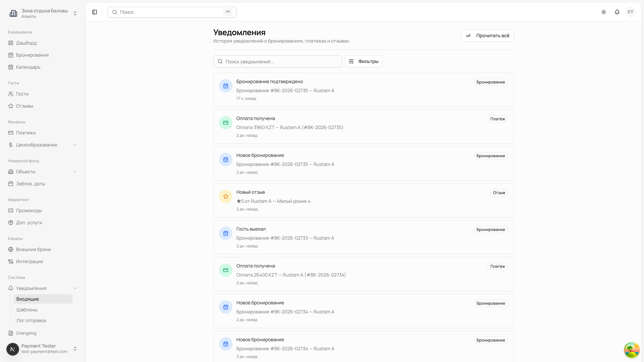Go to the Шаблоны subsection
This screenshot has width=644, height=362.
pos(27,310)
